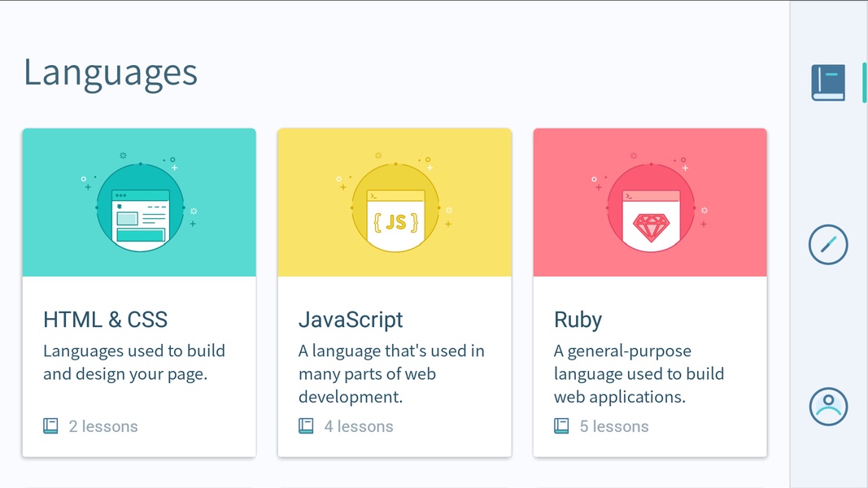Click the book icon beside 4 lessons
The width and height of the screenshot is (868, 488).
pos(306,426)
